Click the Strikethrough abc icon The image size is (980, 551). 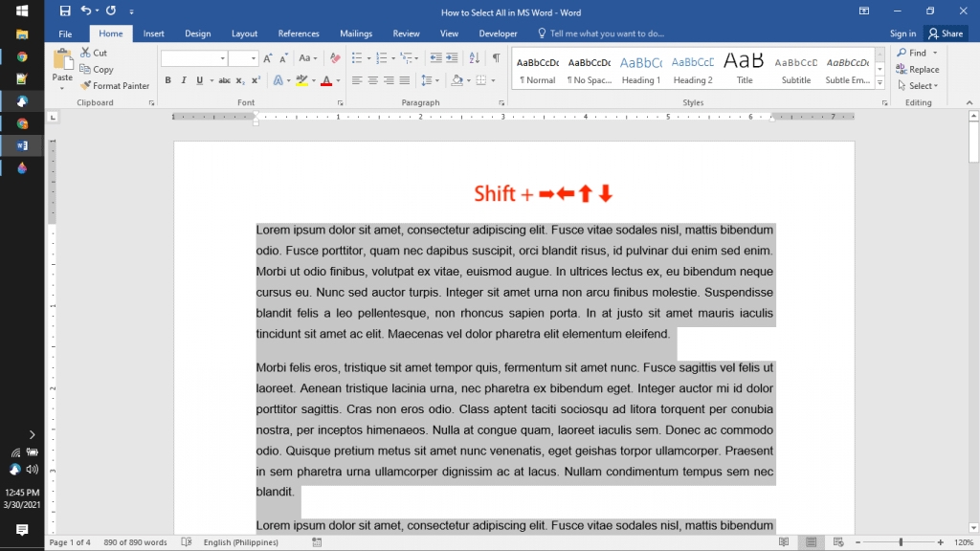224,80
